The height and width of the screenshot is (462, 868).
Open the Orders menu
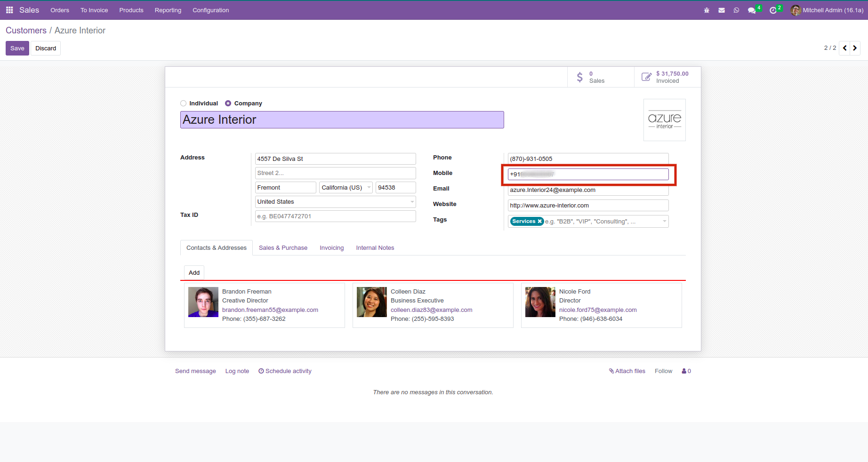coord(60,10)
